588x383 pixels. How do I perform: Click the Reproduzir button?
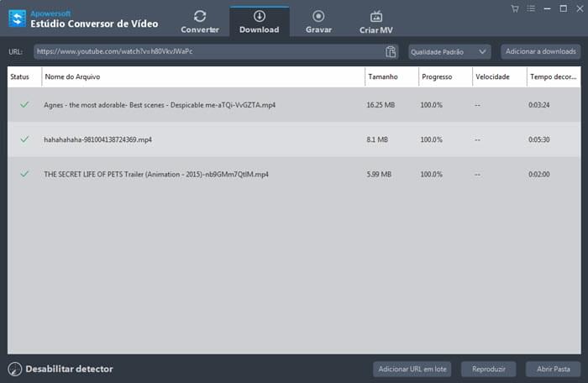[x=489, y=369]
